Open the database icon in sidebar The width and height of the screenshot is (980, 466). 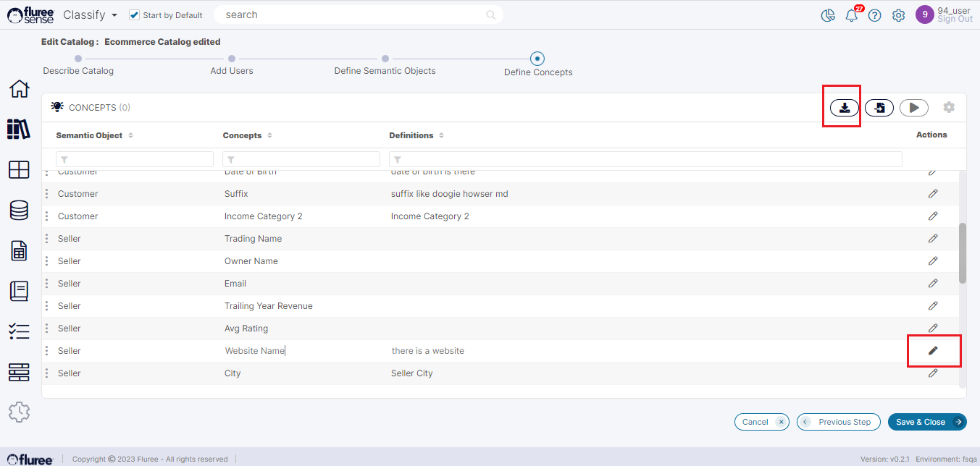coord(19,211)
